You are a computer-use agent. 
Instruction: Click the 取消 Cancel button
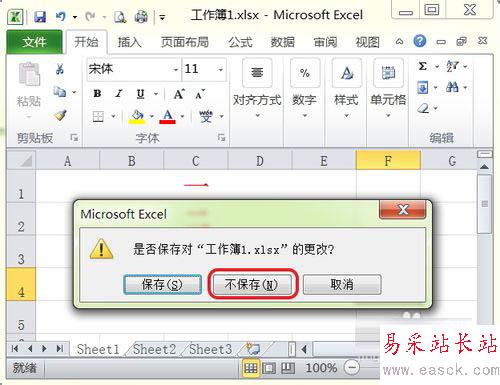tap(342, 284)
